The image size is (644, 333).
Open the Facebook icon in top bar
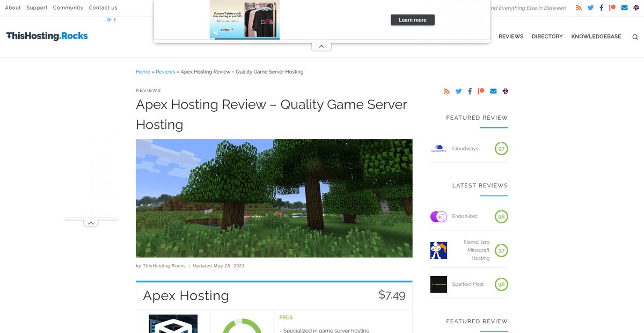(x=602, y=8)
